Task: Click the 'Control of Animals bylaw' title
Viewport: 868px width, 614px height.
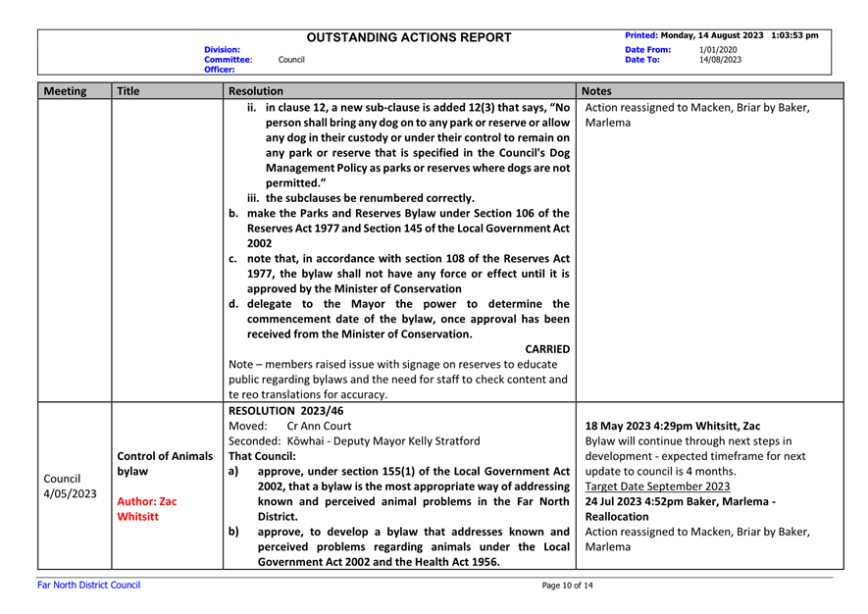Action: tap(165, 464)
